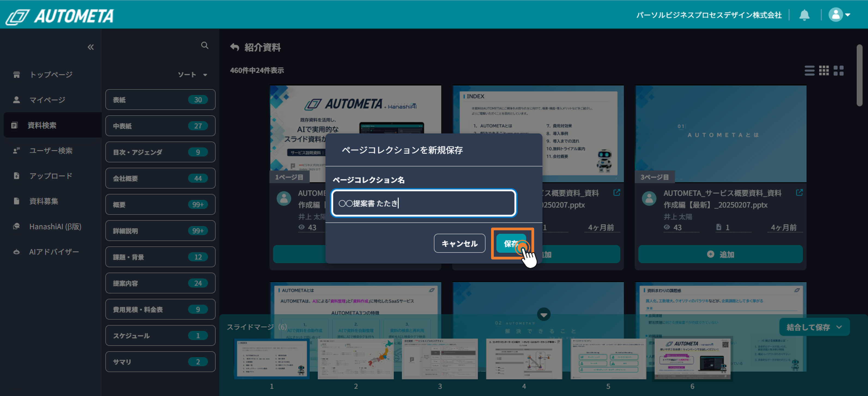
Task: Filter by 中表紙 category
Action: coord(160,126)
